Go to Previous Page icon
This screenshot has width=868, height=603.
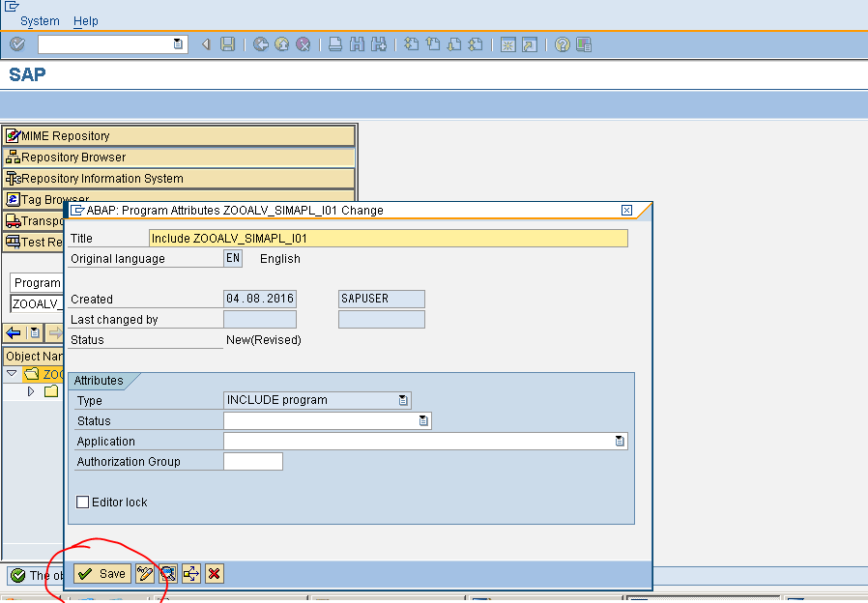click(433, 44)
